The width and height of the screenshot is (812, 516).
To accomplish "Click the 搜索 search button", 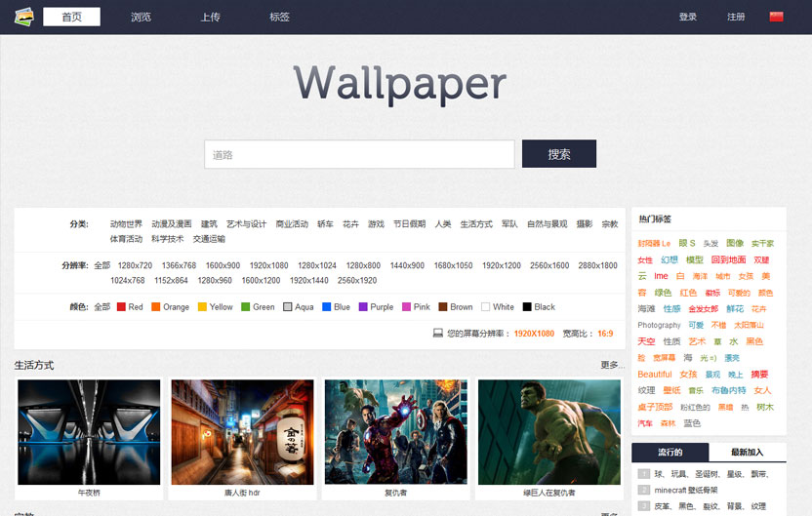I will point(559,154).
